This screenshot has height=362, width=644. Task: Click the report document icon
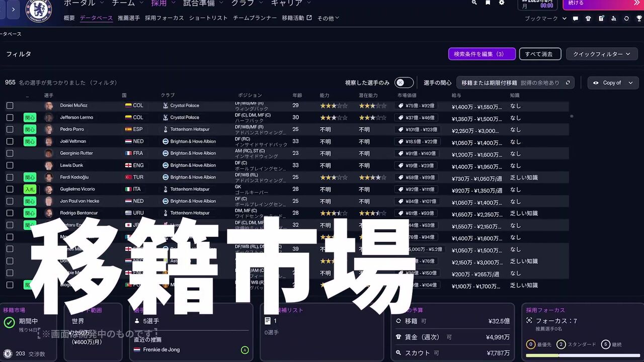601,19
